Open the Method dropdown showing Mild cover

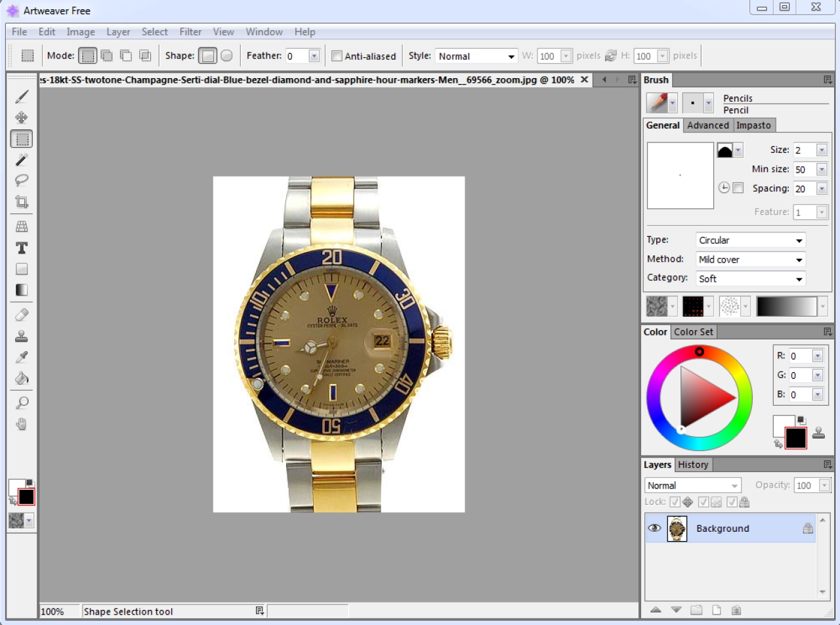[751, 259]
